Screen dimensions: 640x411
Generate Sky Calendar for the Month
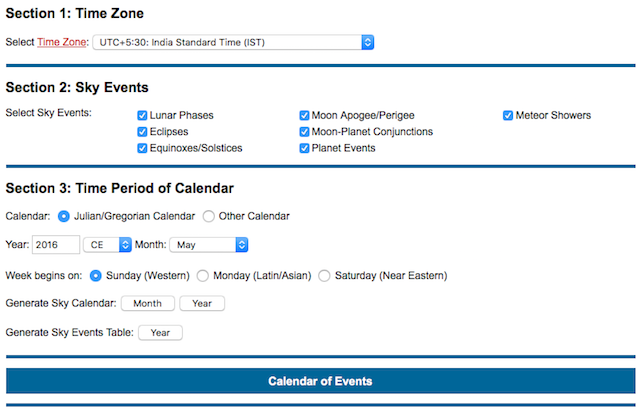coord(148,304)
